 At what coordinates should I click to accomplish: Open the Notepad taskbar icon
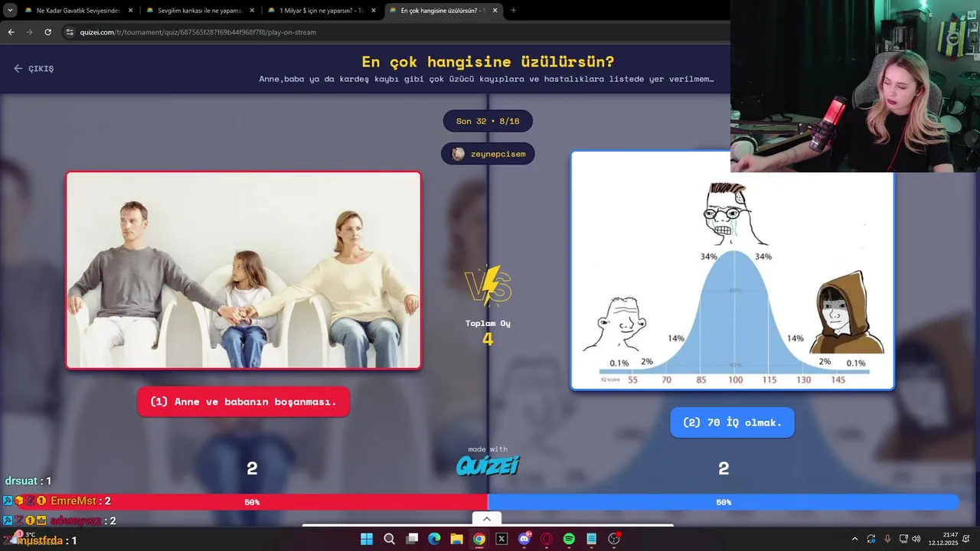(x=592, y=539)
